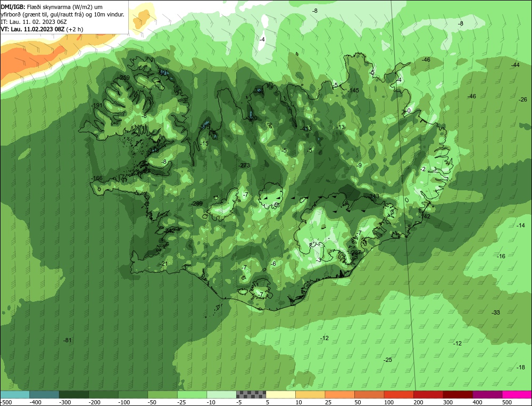Click the map value "-81" over the southwest ocean
532x406 pixels.
point(68,340)
